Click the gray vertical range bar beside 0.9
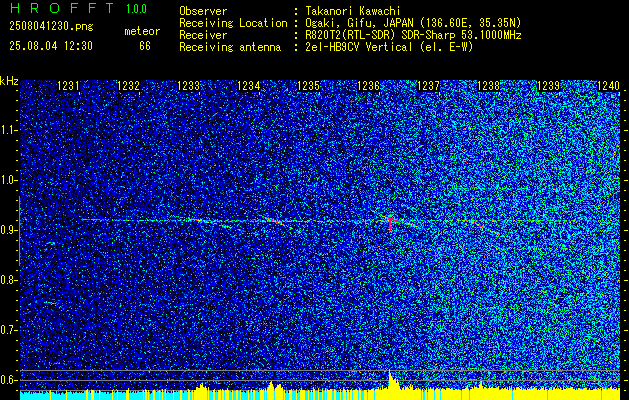This screenshot has height=400, width=629. (19, 231)
